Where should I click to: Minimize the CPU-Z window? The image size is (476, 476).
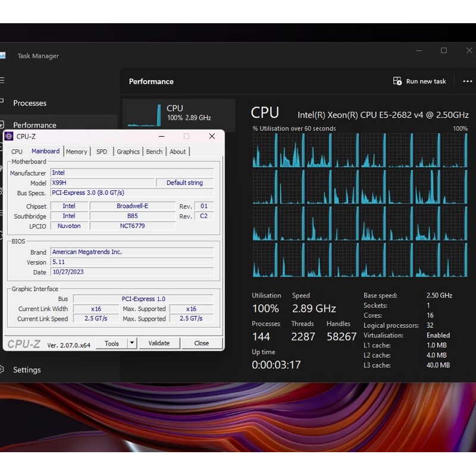pos(161,136)
